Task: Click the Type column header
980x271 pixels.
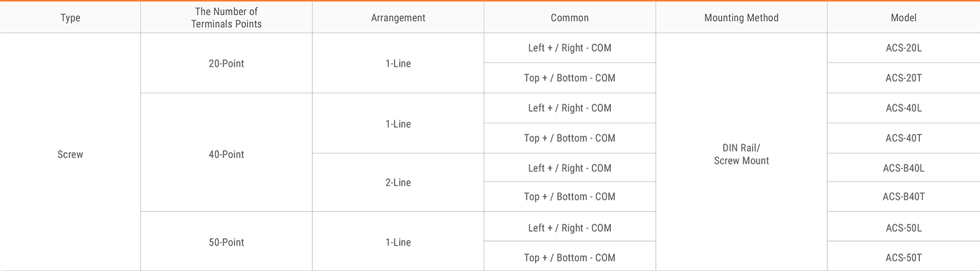Action: pos(70,18)
